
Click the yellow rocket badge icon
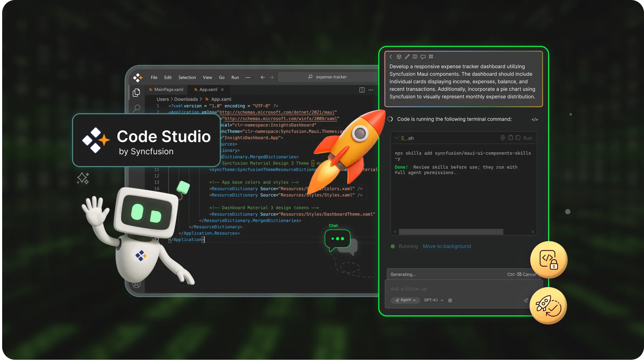[x=548, y=306]
